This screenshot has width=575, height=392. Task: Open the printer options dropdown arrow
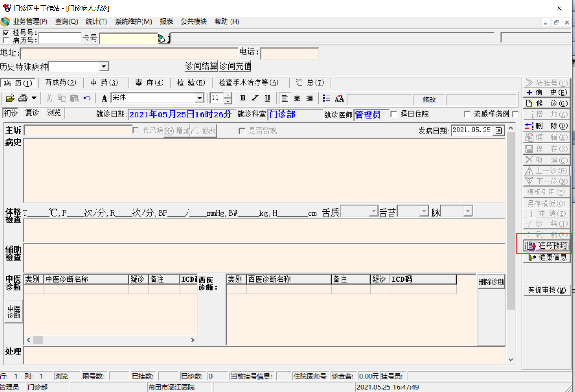(34, 98)
